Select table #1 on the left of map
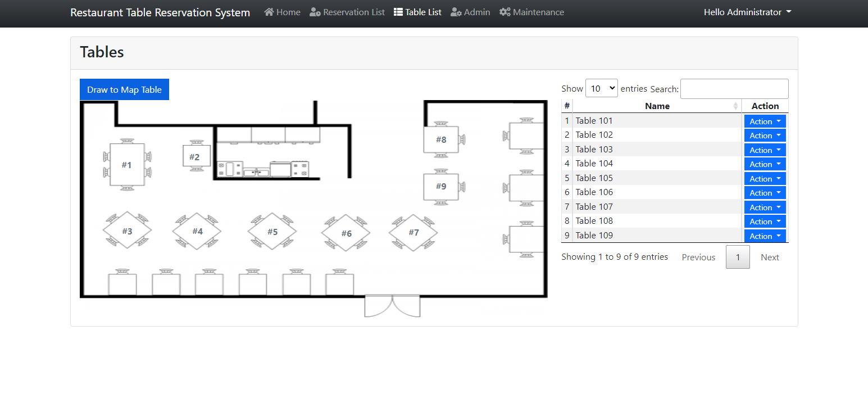The image size is (868, 402). [x=126, y=165]
